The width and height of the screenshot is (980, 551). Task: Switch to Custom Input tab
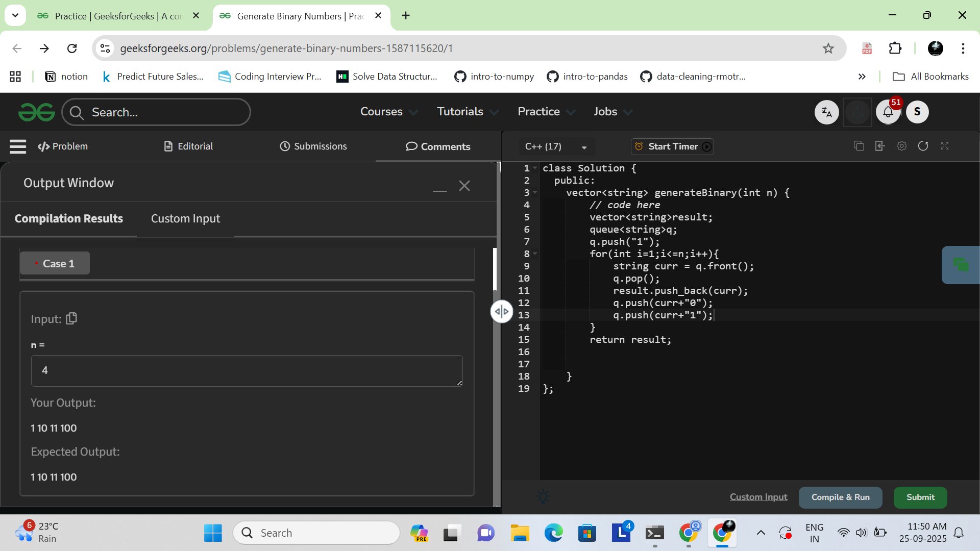(185, 219)
